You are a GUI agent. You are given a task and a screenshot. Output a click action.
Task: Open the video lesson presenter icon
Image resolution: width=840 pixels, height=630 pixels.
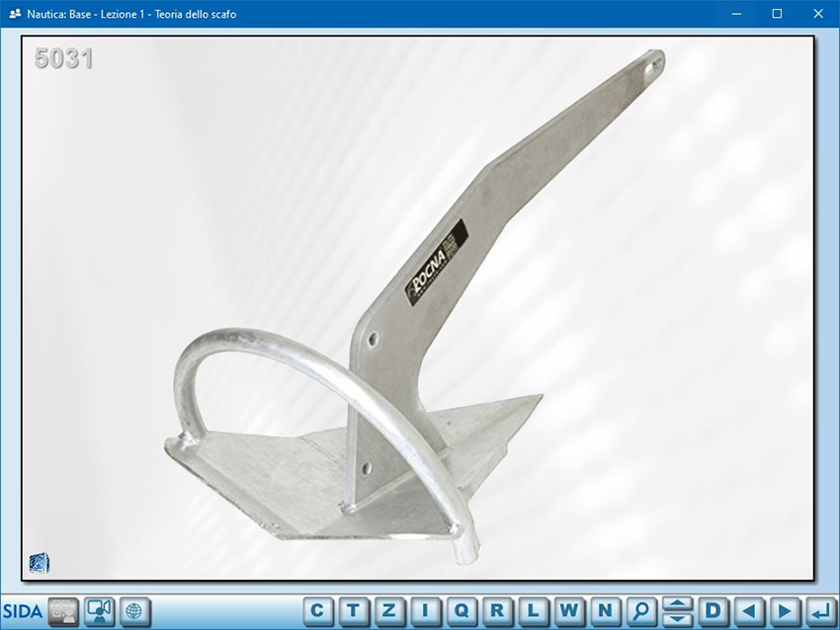pyautogui.click(x=99, y=610)
